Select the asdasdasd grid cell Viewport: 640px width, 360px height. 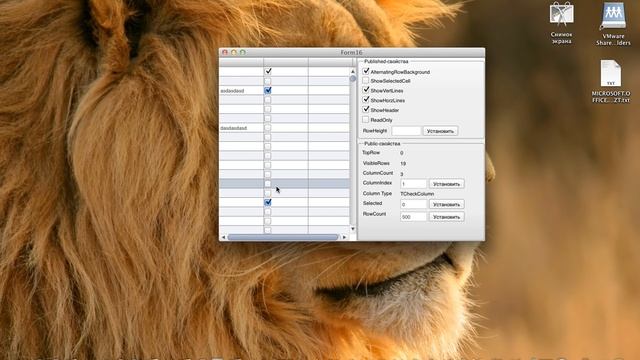tap(241, 91)
